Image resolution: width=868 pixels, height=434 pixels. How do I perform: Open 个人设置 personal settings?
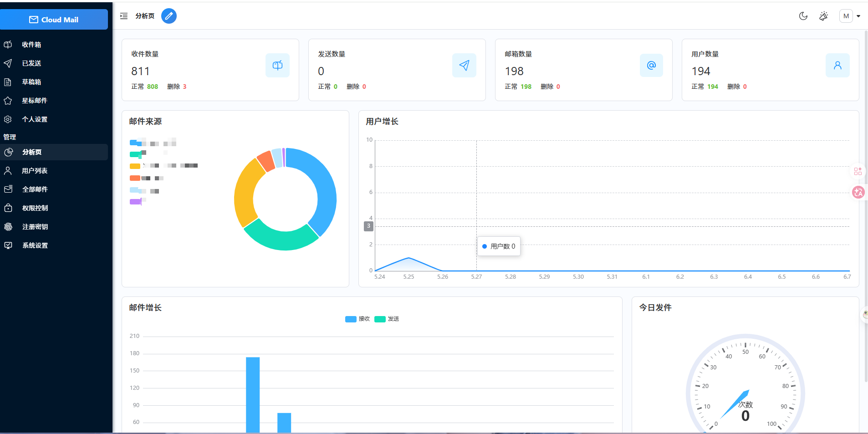coord(54,119)
